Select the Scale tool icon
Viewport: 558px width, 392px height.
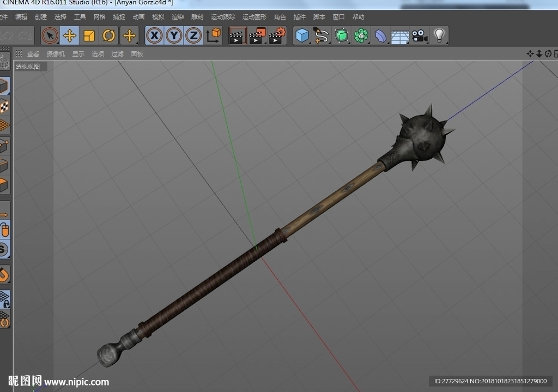(x=89, y=35)
